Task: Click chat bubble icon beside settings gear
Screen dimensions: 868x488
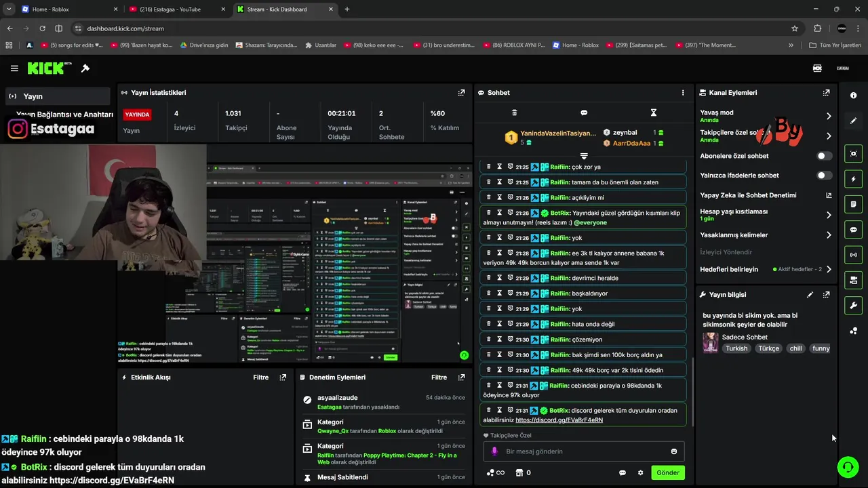Action: tap(622, 473)
